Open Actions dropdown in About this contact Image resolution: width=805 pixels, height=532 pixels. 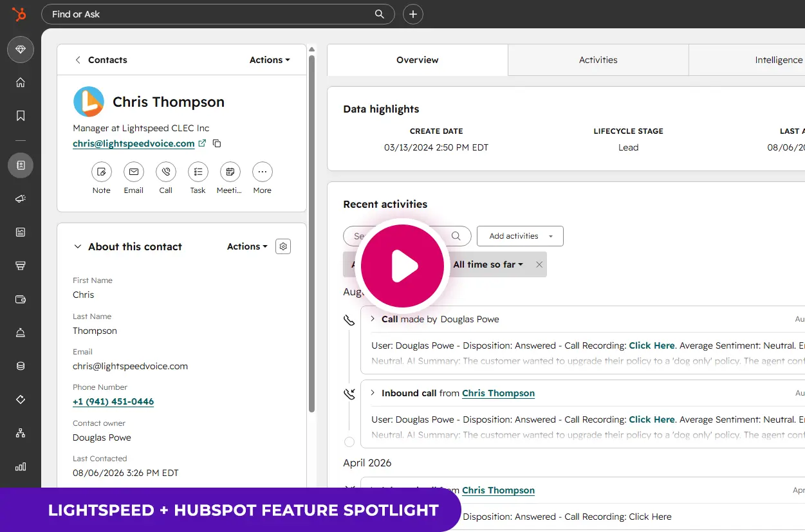(x=248, y=246)
